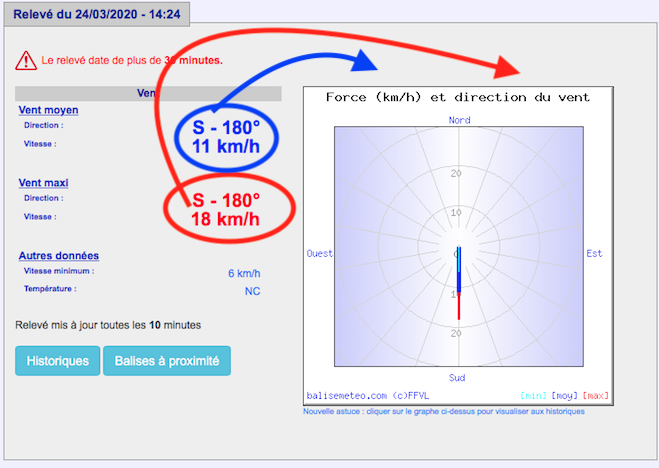Image resolution: width=659 pixels, height=468 pixels.
Task: Click the [moy] legend label in graph
Action: click(x=564, y=396)
